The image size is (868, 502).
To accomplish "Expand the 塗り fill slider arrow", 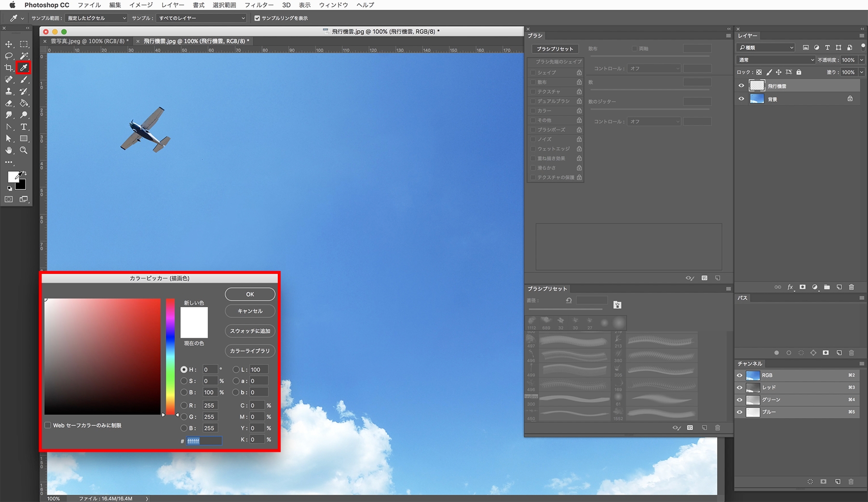I will click(x=862, y=72).
